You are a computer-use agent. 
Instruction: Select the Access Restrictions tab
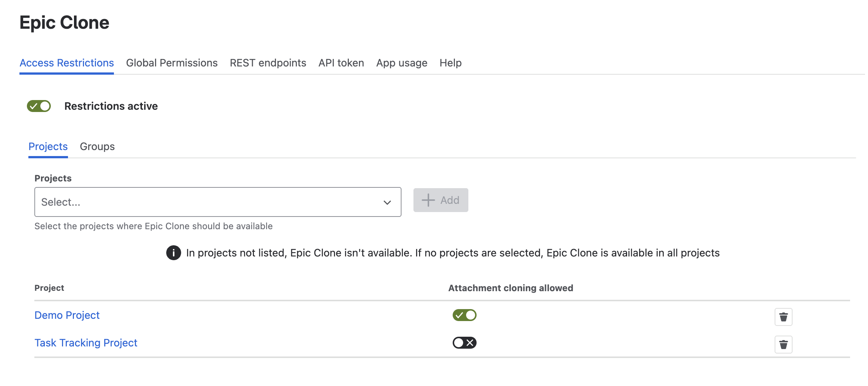66,63
